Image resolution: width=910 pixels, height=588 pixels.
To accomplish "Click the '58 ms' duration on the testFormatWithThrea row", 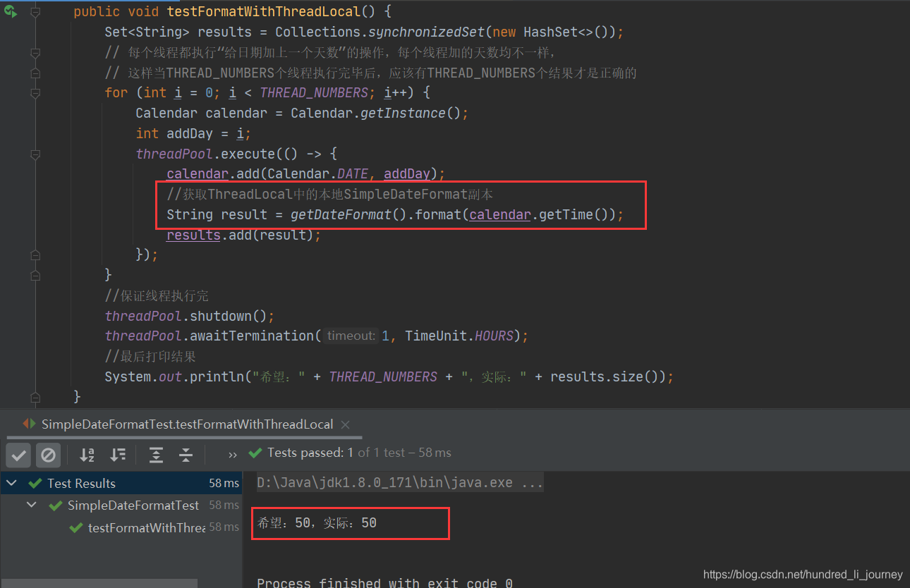I will (224, 527).
